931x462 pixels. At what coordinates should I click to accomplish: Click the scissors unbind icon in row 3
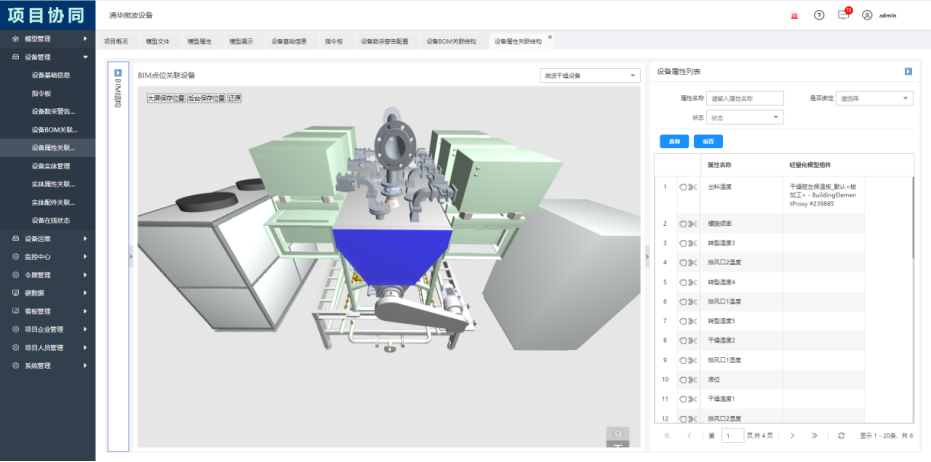pyautogui.click(x=692, y=243)
